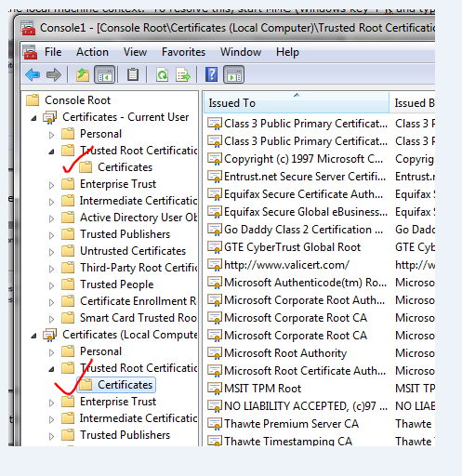This screenshot has height=476, width=462.
Task: Expand Untrusted Certificates folder
Action: (52, 252)
